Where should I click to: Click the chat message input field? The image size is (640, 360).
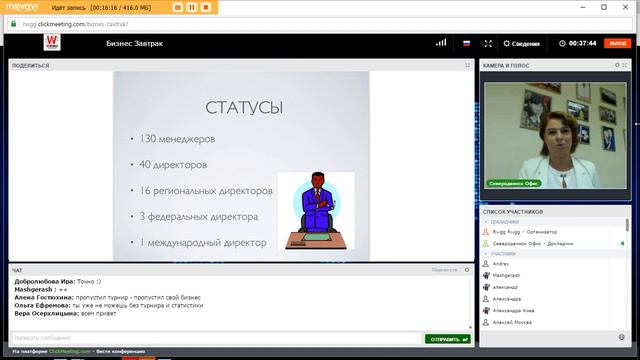click(x=216, y=338)
